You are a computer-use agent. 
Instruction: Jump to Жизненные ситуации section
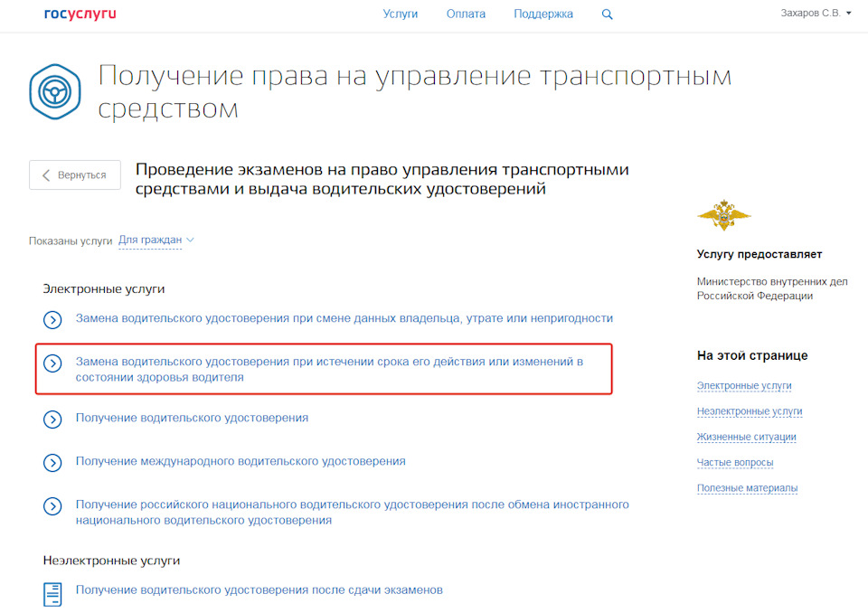746,437
